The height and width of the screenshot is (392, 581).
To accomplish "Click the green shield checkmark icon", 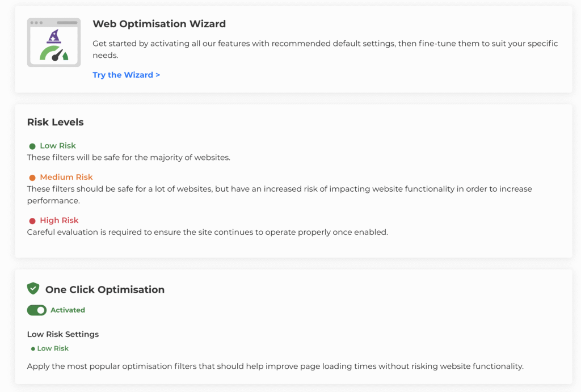I will tap(33, 289).
